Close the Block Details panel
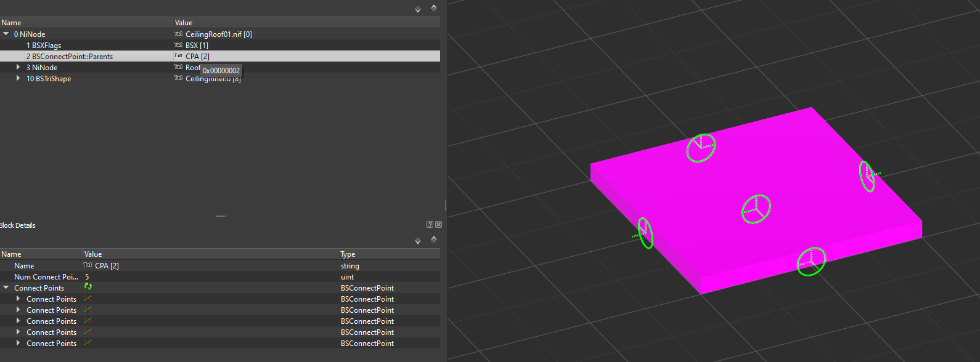Viewport: 980px width, 362px height. tap(438, 225)
